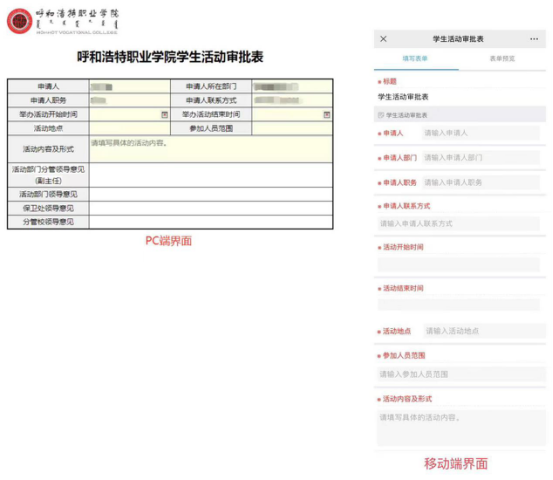This screenshot has width=553, height=480.
Task: Open calendar picker for 举办活动开始时间
Action: [164, 115]
